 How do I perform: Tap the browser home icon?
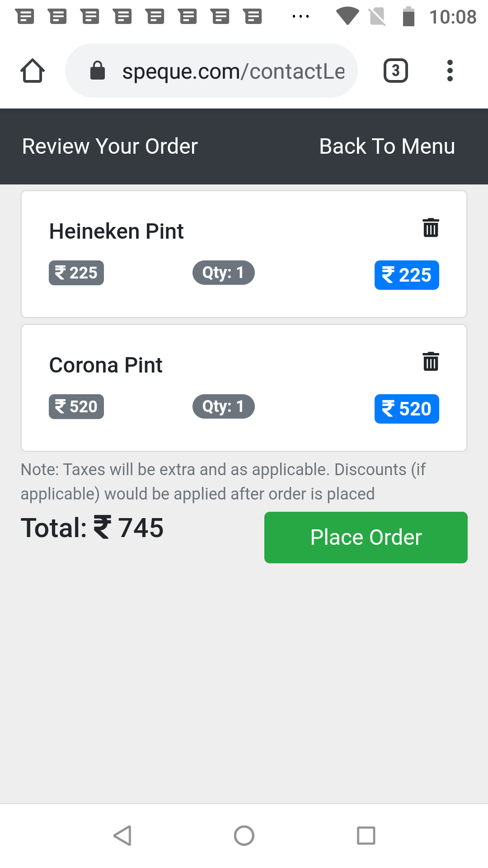coord(33,71)
